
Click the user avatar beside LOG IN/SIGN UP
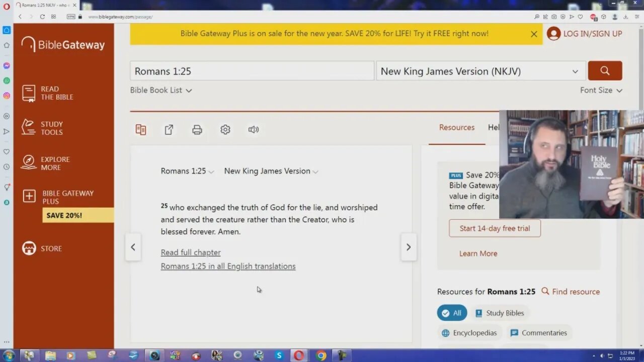553,34
